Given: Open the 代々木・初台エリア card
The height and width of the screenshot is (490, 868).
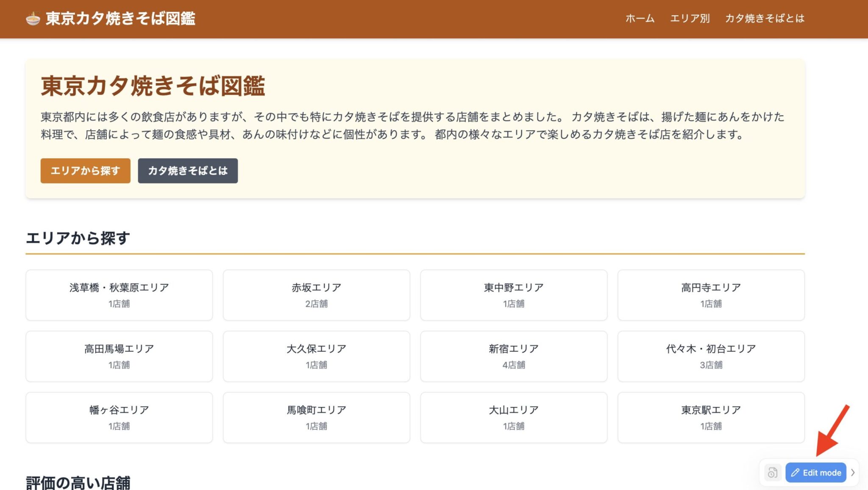Looking at the screenshot, I should [711, 356].
